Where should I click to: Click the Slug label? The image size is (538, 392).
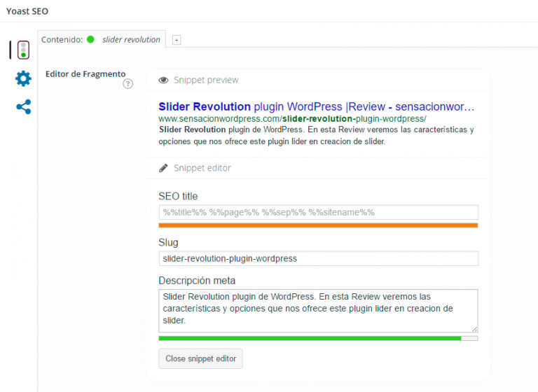(168, 242)
